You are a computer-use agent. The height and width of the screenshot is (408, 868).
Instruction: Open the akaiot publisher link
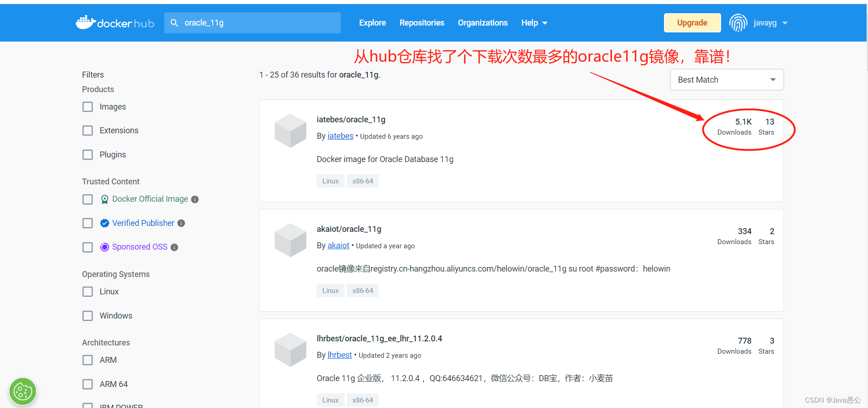point(338,246)
